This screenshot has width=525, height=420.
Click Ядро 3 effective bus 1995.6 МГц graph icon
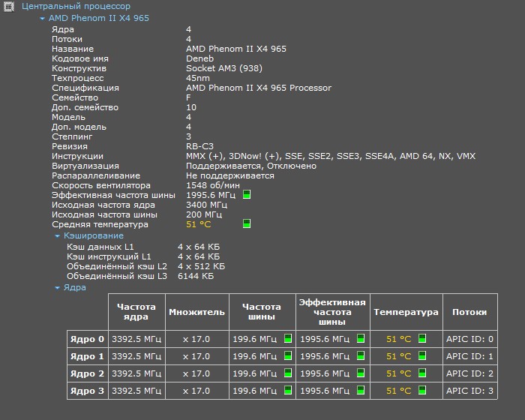coord(361,390)
